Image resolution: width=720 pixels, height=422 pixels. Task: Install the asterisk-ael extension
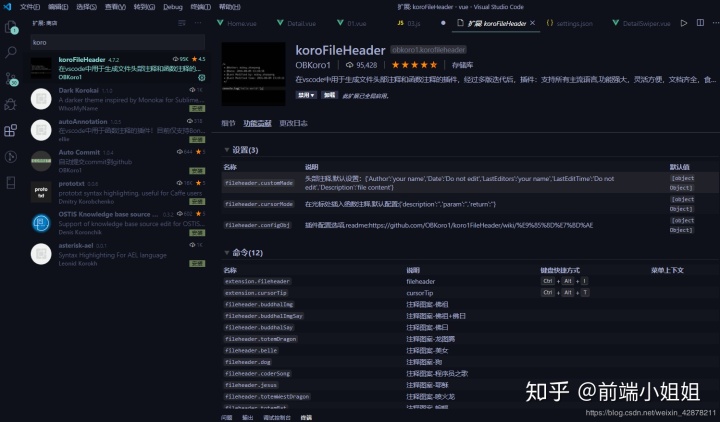pyautogui.click(x=197, y=264)
